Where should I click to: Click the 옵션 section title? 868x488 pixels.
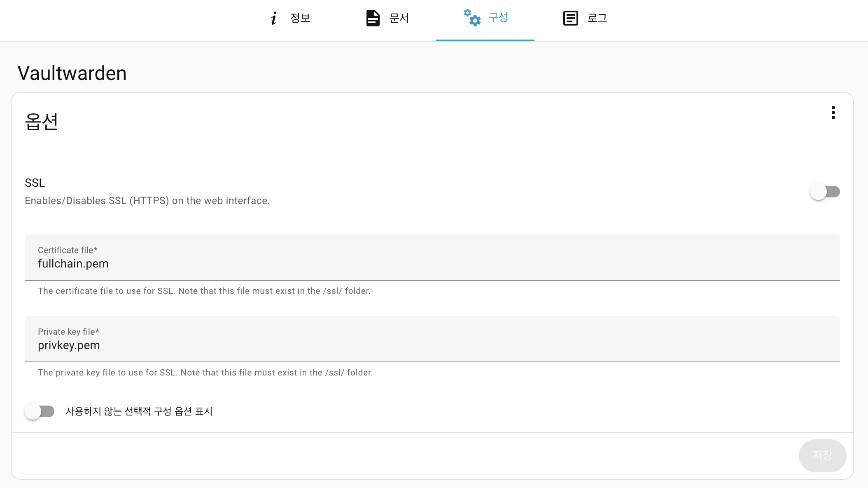click(x=41, y=122)
